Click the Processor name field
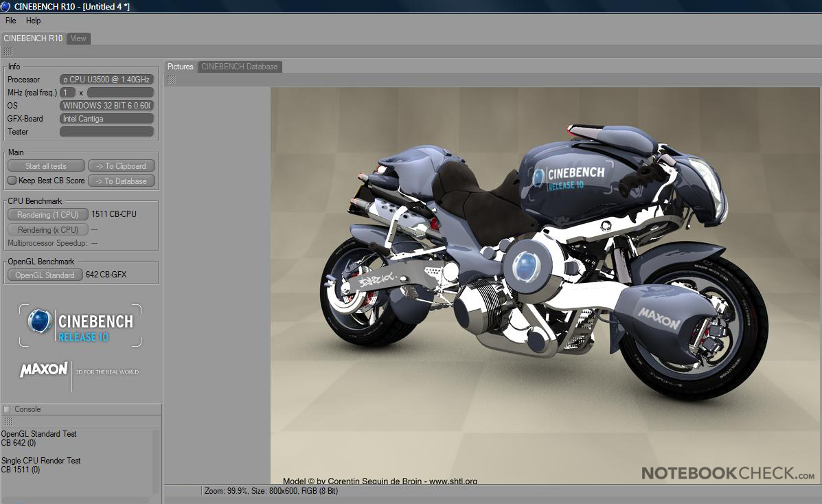The image size is (822, 504). pos(107,79)
